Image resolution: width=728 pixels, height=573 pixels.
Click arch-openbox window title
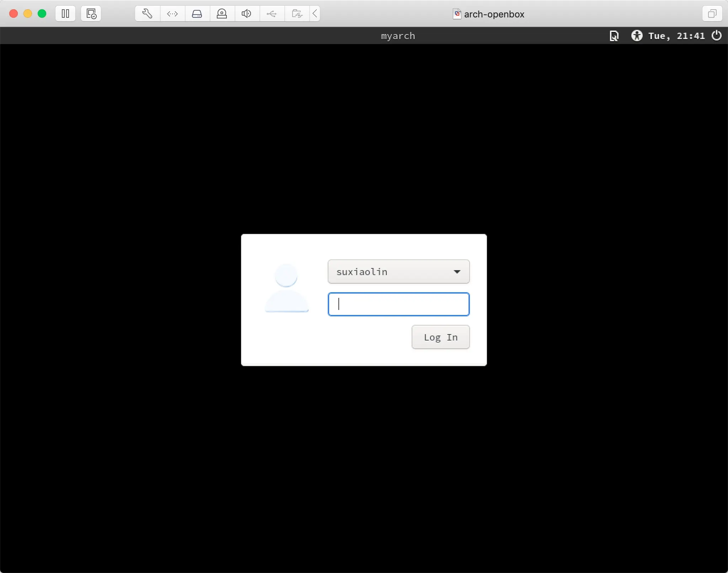[494, 14]
